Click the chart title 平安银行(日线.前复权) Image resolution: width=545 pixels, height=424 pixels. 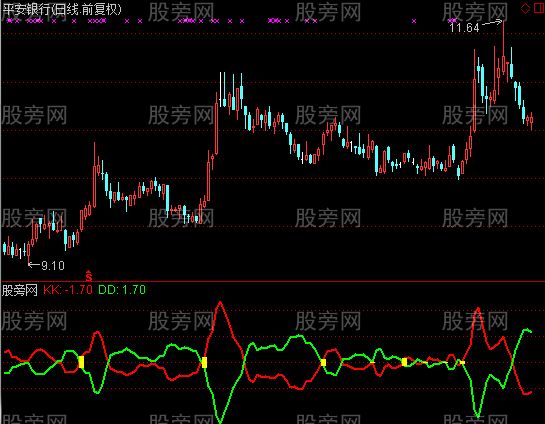pyautogui.click(x=63, y=9)
